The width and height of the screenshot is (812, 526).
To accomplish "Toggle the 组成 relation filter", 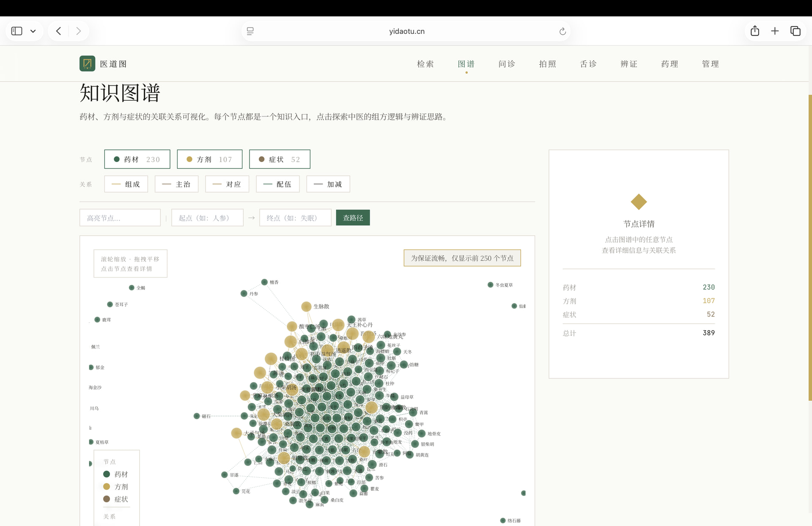I will coord(126,184).
